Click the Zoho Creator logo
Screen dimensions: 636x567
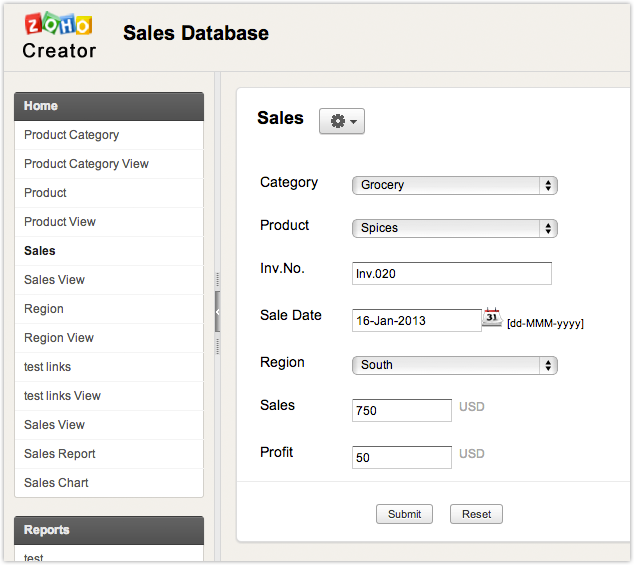[x=59, y=36]
